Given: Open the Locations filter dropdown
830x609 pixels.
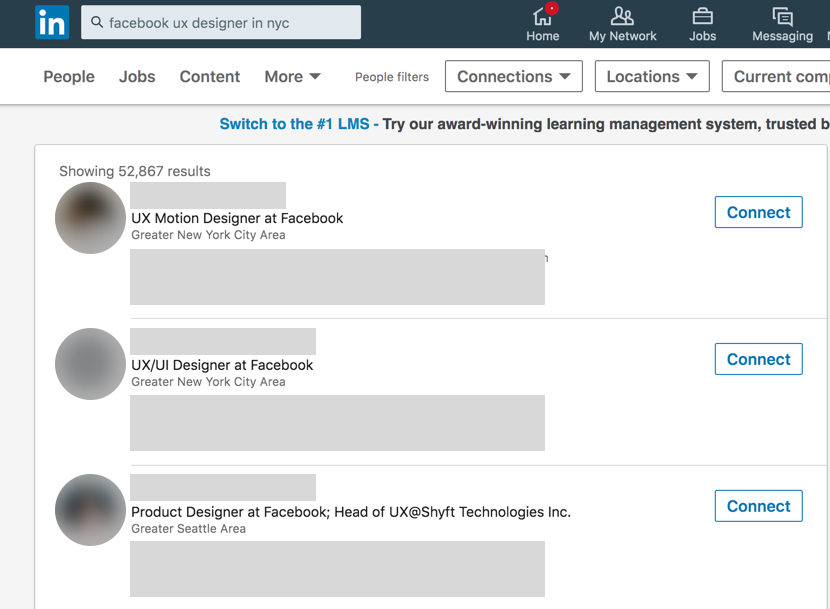Looking at the screenshot, I should click(652, 76).
